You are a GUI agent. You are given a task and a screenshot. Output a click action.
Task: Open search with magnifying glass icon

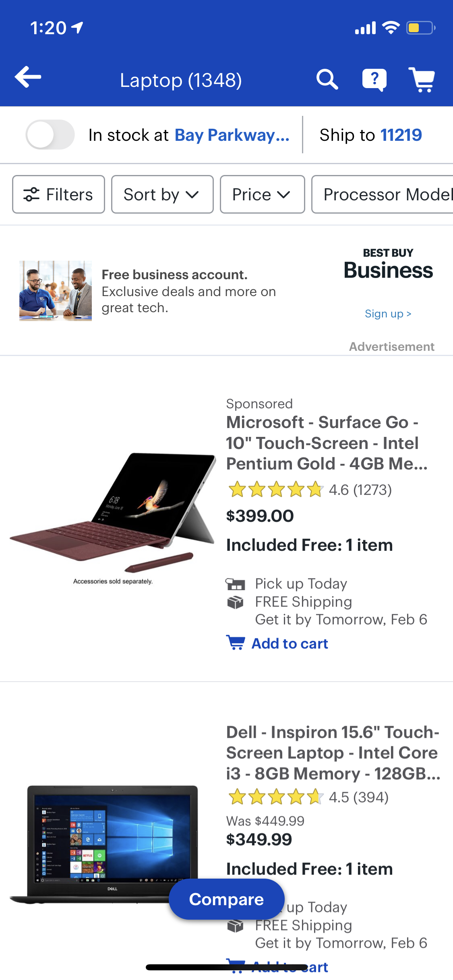coord(327,79)
